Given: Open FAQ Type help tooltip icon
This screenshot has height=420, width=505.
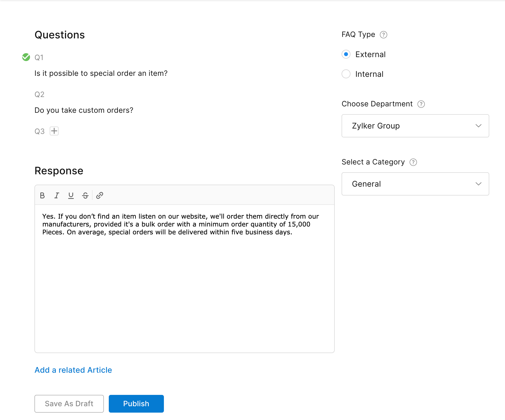Looking at the screenshot, I should tap(383, 35).
